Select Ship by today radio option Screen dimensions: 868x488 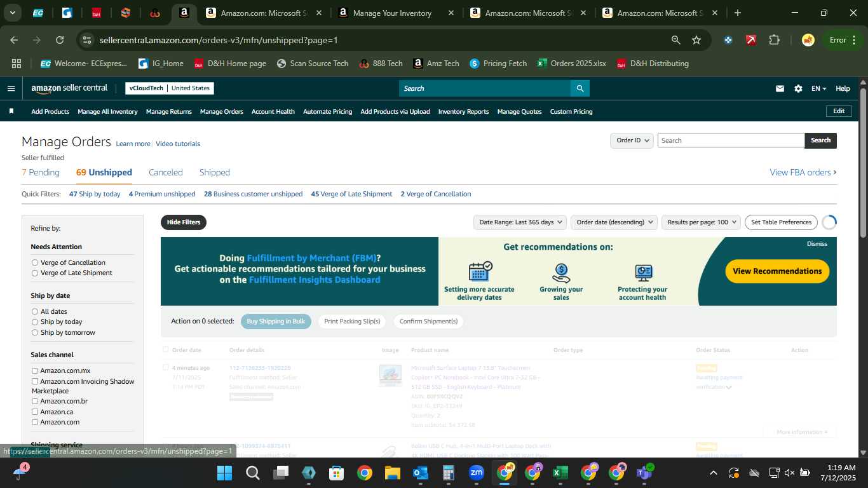(x=35, y=322)
